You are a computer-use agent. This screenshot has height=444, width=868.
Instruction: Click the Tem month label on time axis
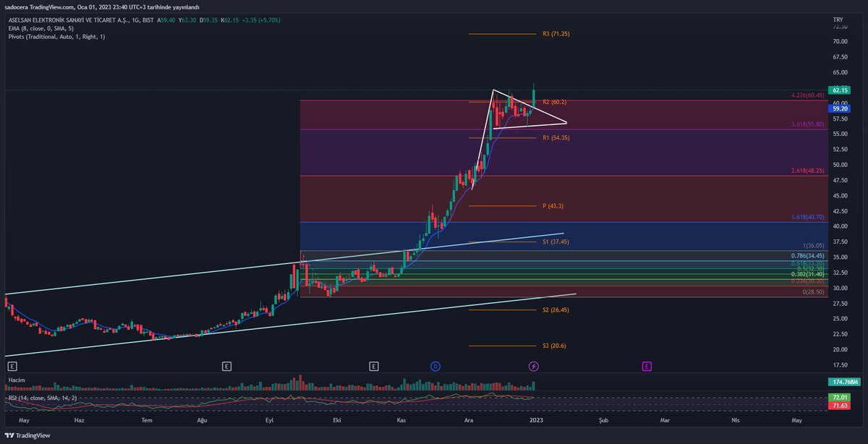tap(147, 419)
